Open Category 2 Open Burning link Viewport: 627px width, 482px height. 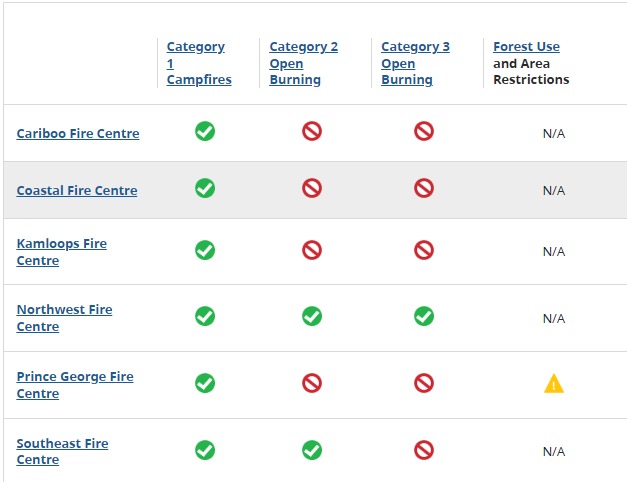304,63
